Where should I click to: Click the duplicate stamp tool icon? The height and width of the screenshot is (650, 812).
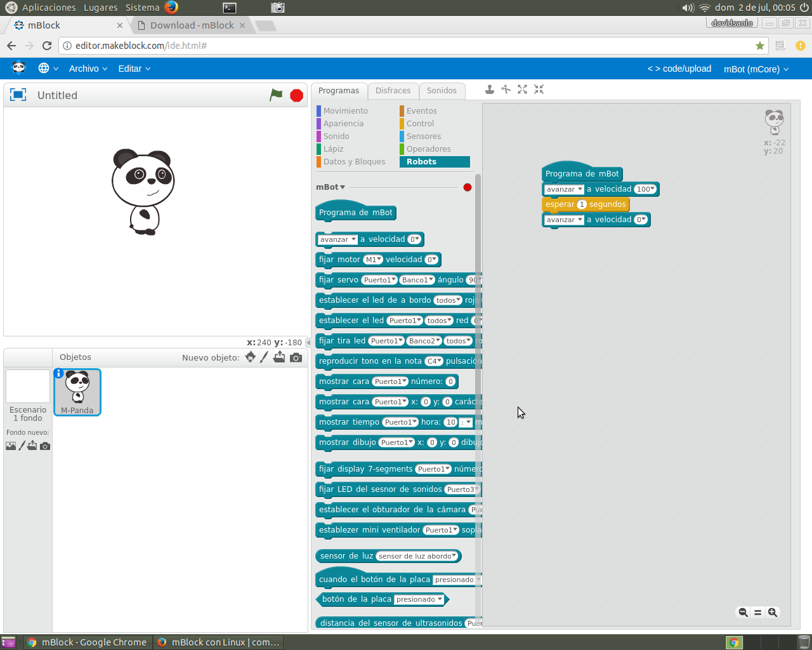(x=490, y=90)
